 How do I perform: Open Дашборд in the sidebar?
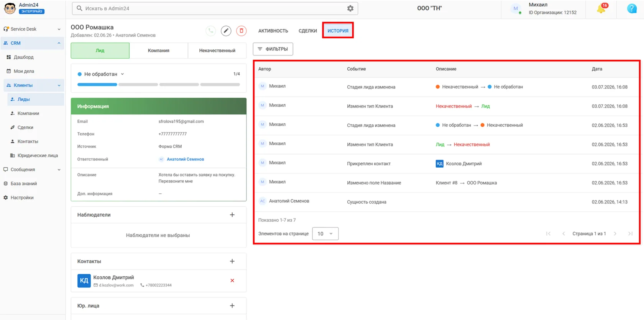(24, 57)
